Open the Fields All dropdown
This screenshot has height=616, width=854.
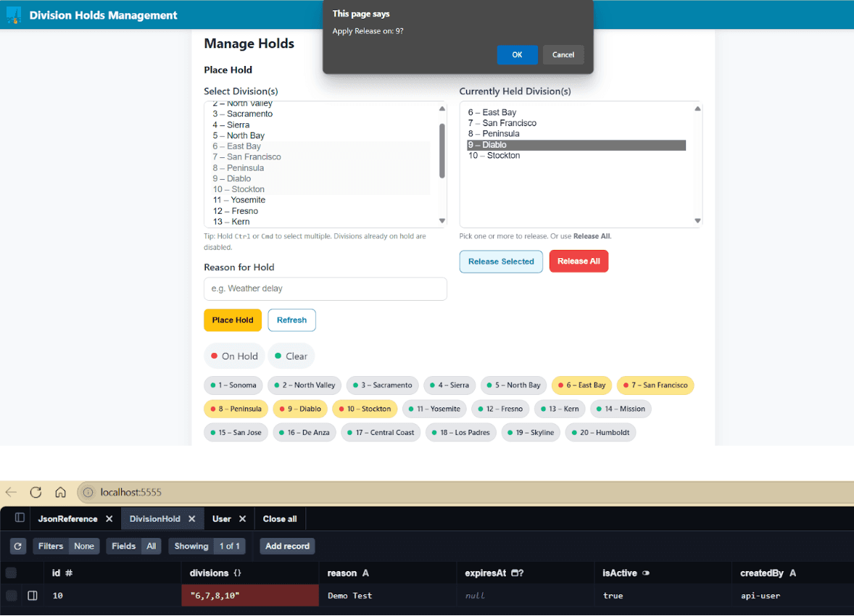(x=134, y=546)
